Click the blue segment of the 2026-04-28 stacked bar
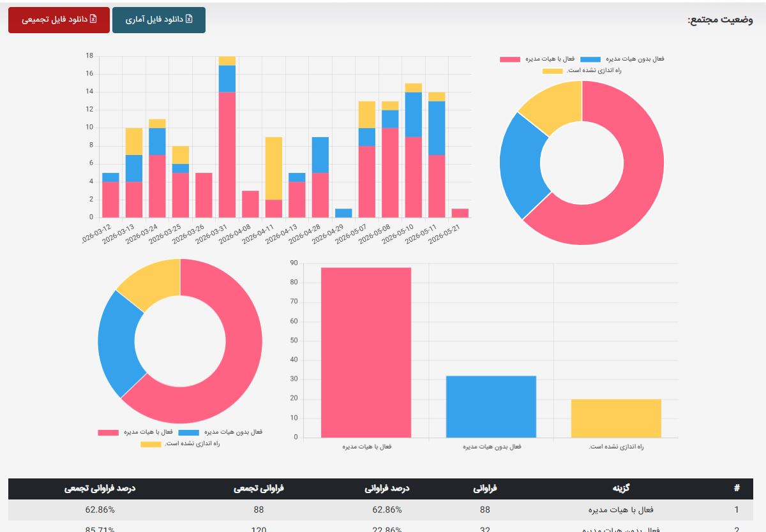 click(320, 155)
